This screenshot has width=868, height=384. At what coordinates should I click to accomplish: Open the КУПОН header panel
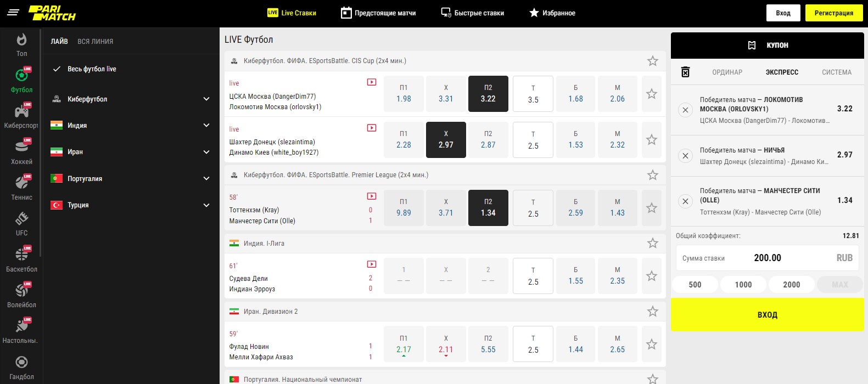tap(767, 46)
